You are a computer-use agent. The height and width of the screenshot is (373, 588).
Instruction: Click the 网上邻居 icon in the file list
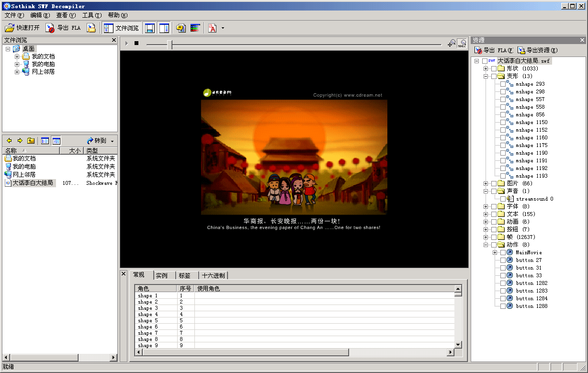(x=8, y=175)
